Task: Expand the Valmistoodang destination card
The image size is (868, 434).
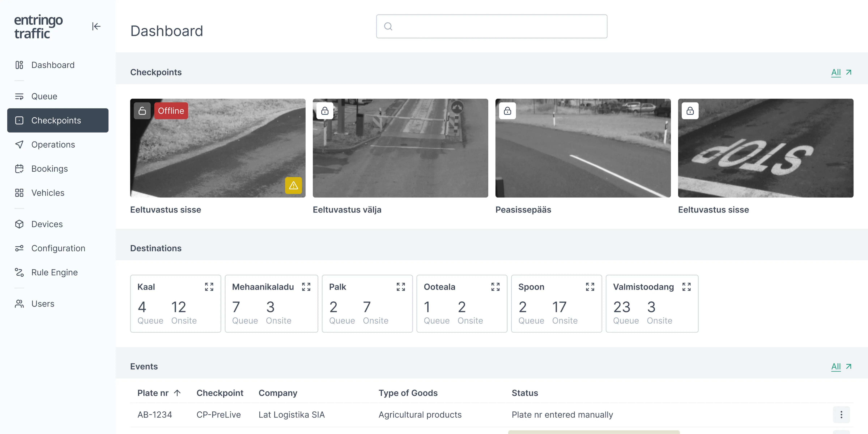Action: pos(686,287)
